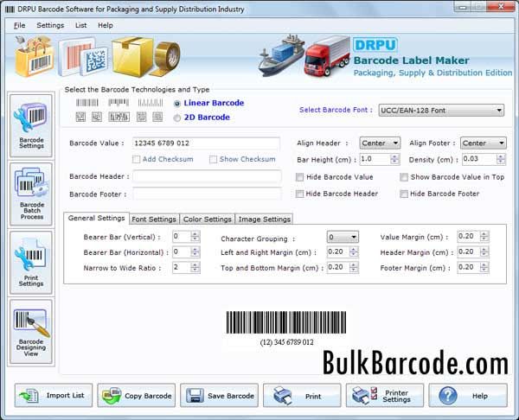
Task: Enable the Add Checksum checkbox
Action: (x=136, y=159)
